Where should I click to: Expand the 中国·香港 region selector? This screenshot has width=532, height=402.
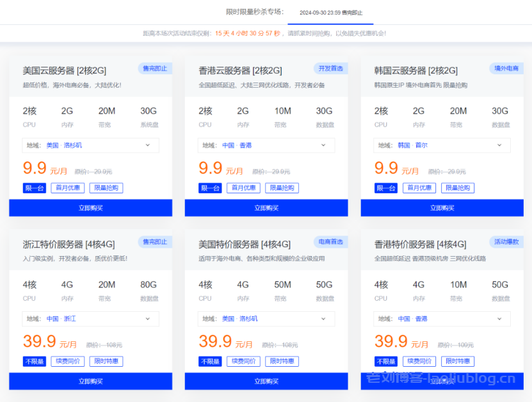(x=266, y=145)
